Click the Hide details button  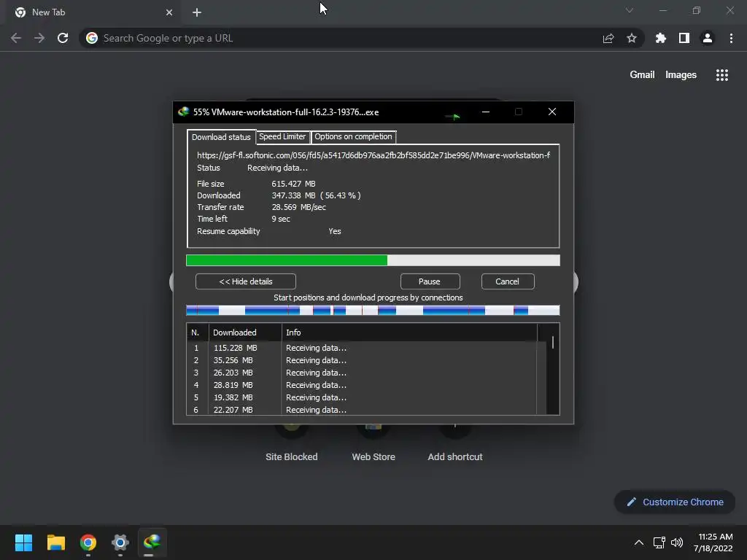point(246,281)
